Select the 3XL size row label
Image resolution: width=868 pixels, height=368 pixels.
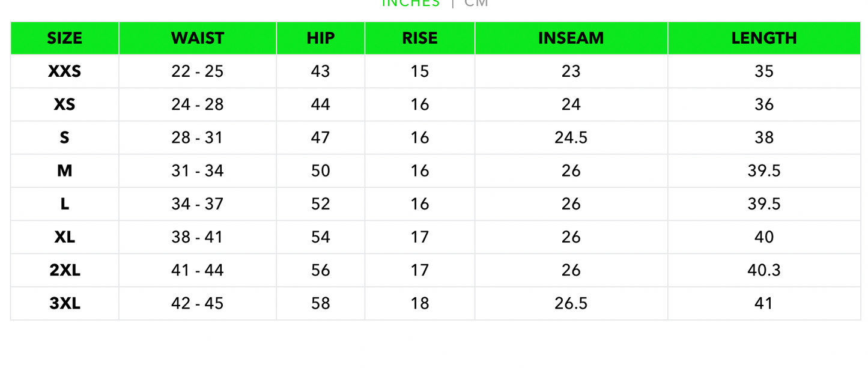64,303
